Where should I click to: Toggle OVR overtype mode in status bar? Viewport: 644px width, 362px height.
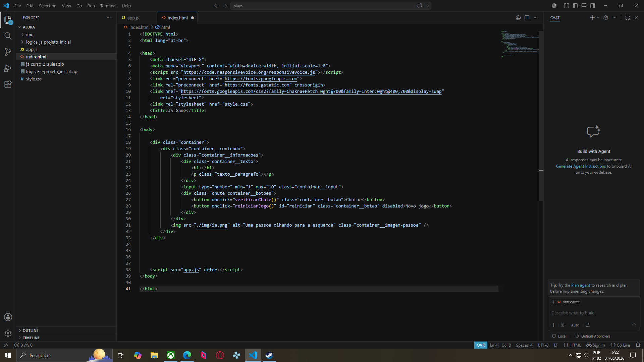pos(481,345)
